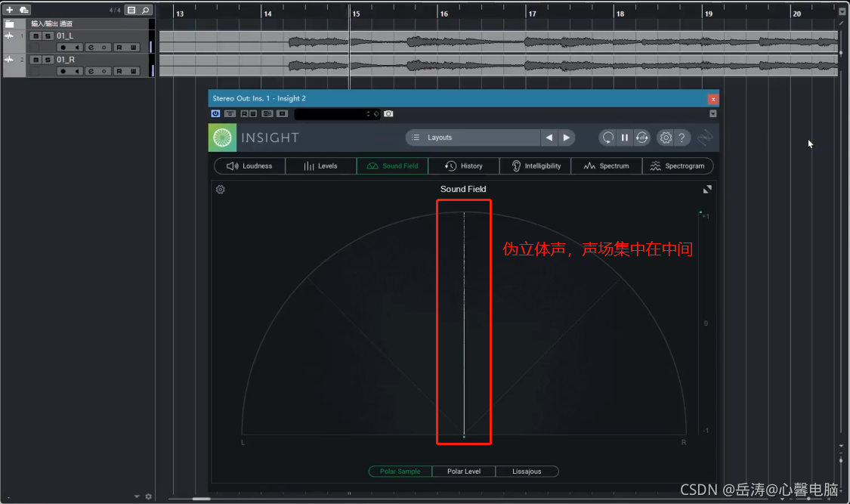Mute track 01_L

36,36
